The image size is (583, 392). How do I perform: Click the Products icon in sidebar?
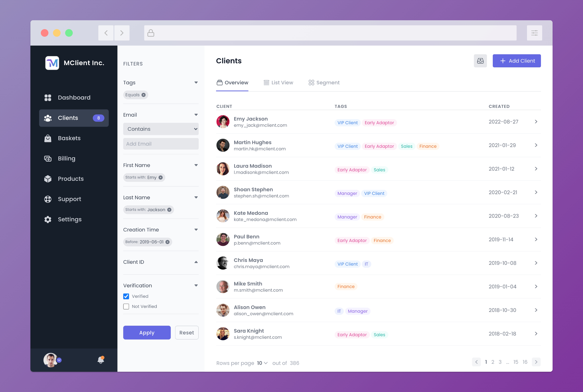tap(48, 179)
